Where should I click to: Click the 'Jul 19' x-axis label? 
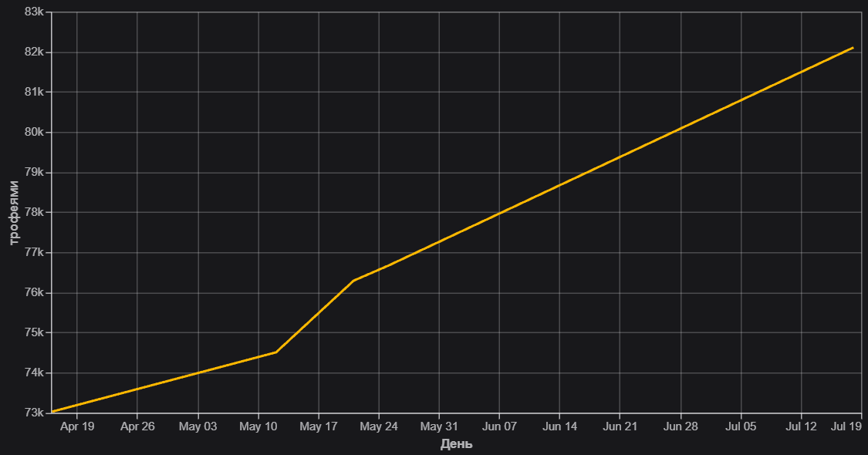coord(846,426)
